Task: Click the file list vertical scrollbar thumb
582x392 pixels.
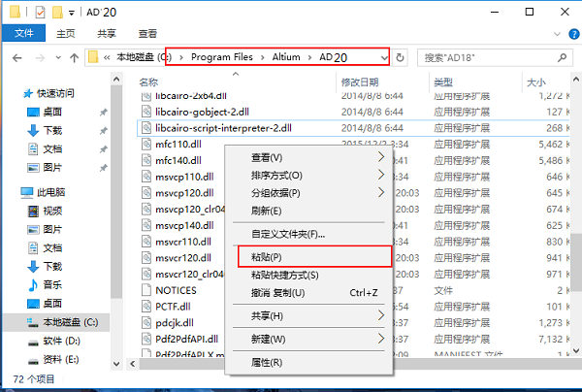Action: [x=575, y=262]
